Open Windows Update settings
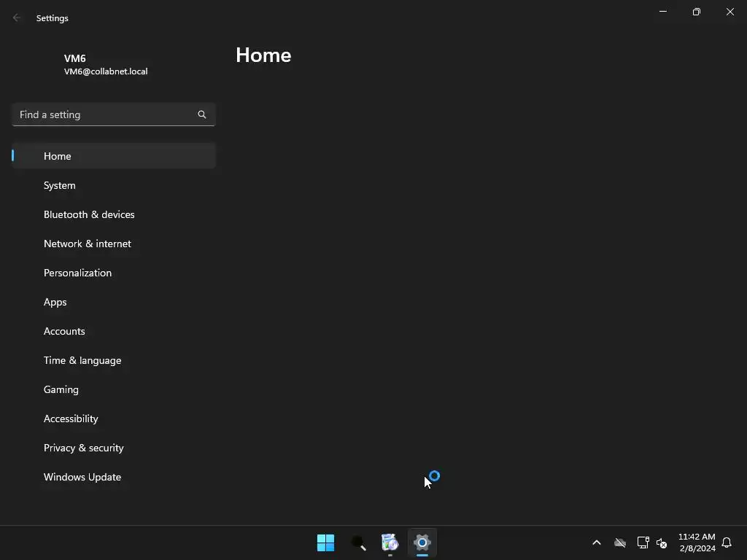Screen dimensions: 747x560 [113, 477]
